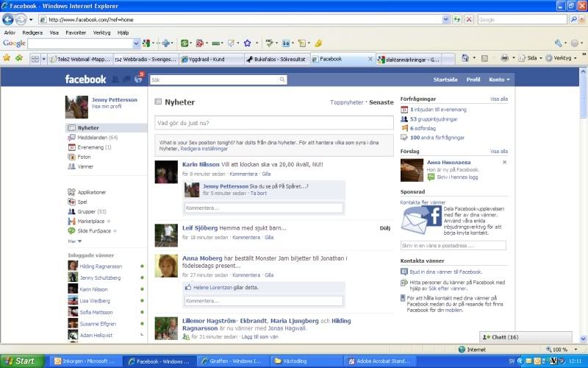Click the Facebook messages icon in header
This screenshot has height=368, width=588.
(126, 79)
